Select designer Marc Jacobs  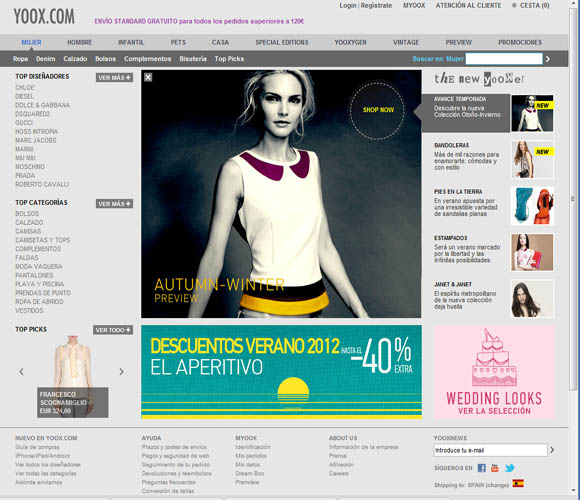pos(36,141)
